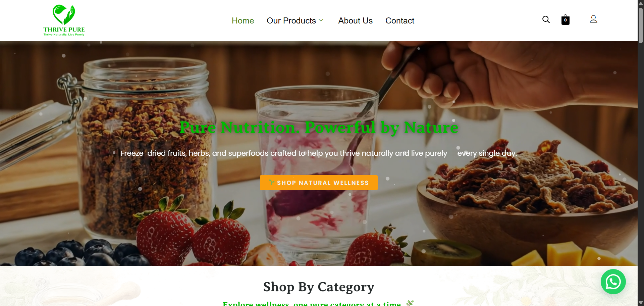Click Shop Natural Wellness button
Screen dimensions: 644x306
319,183
